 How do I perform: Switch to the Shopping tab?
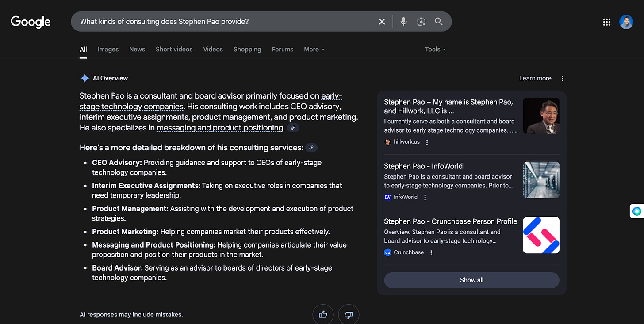tap(247, 50)
